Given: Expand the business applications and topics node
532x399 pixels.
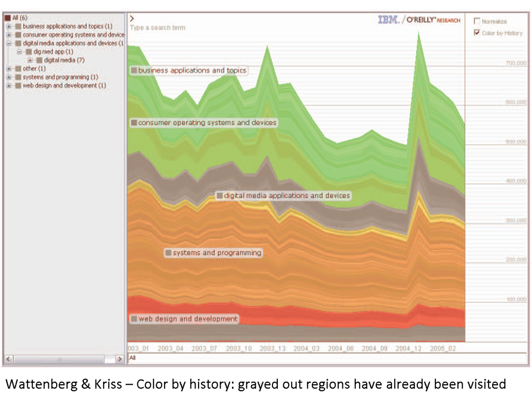Looking at the screenshot, I should (9, 26).
